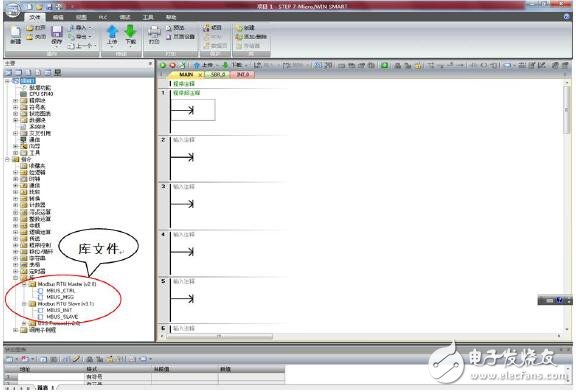Expand the Modbus RTU Slave library folder

(24, 304)
